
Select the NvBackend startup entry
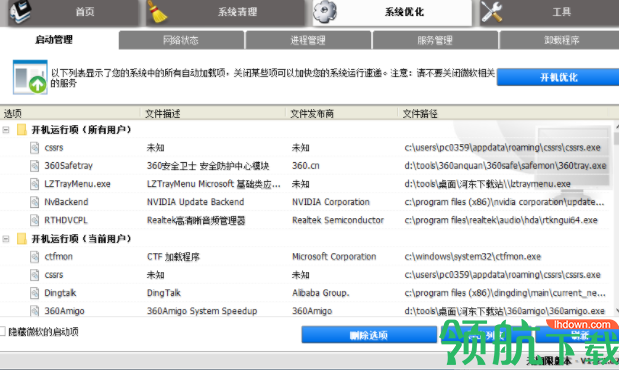66,202
